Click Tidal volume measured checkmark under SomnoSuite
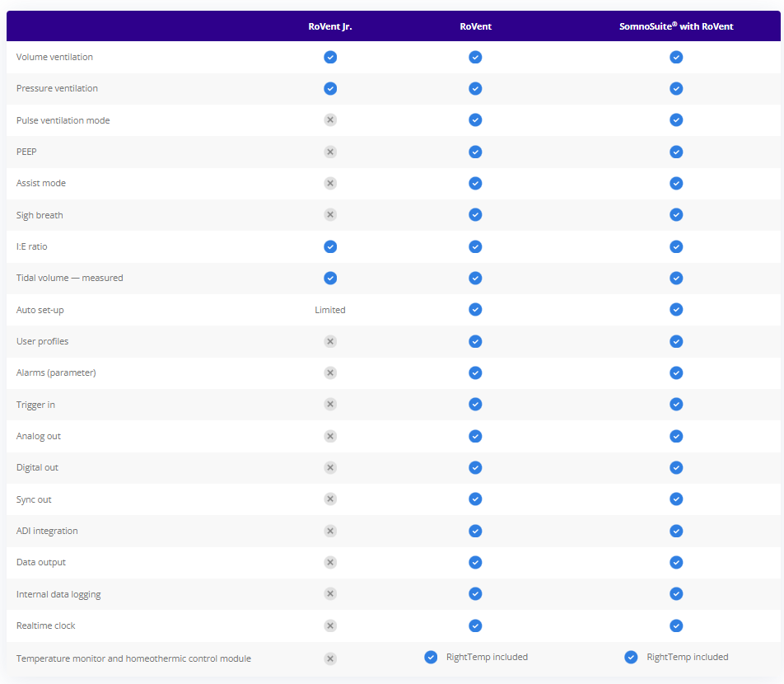 (676, 279)
